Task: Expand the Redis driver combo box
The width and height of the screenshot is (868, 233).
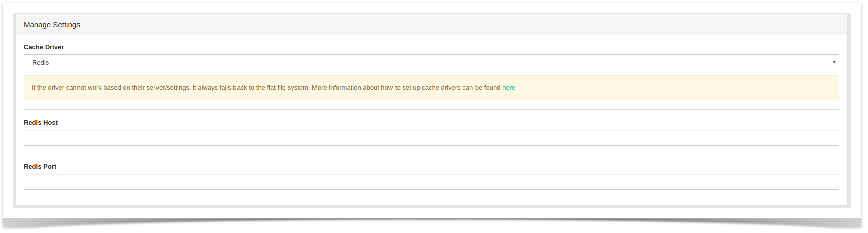Action: (x=431, y=62)
